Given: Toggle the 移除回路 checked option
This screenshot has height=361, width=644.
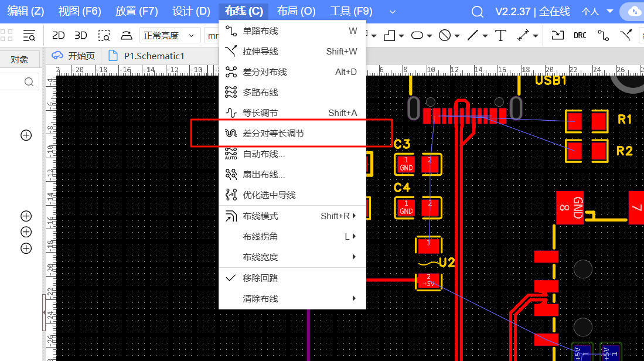Looking at the screenshot, I should [292, 278].
